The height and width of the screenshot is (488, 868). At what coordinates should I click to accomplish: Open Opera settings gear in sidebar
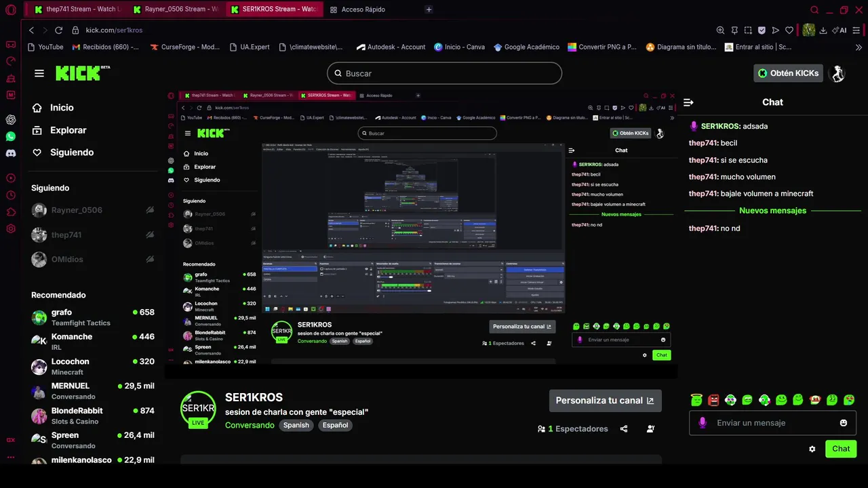11,229
